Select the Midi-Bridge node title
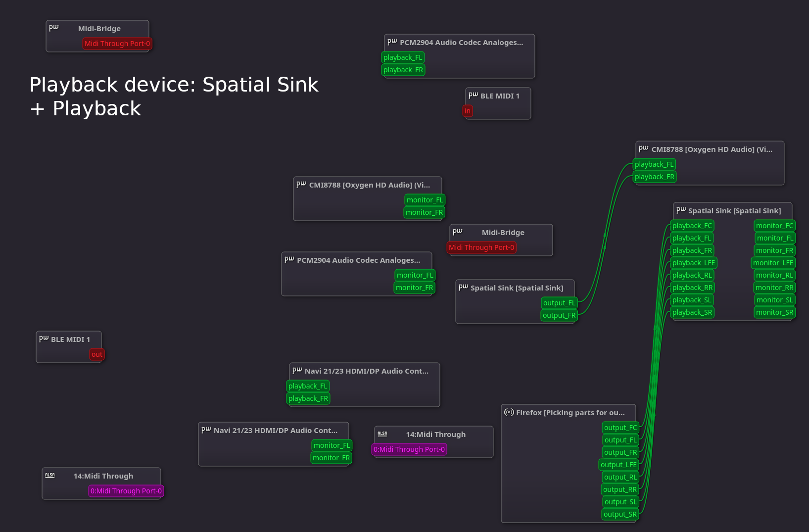This screenshot has height=532, width=809. point(98,29)
